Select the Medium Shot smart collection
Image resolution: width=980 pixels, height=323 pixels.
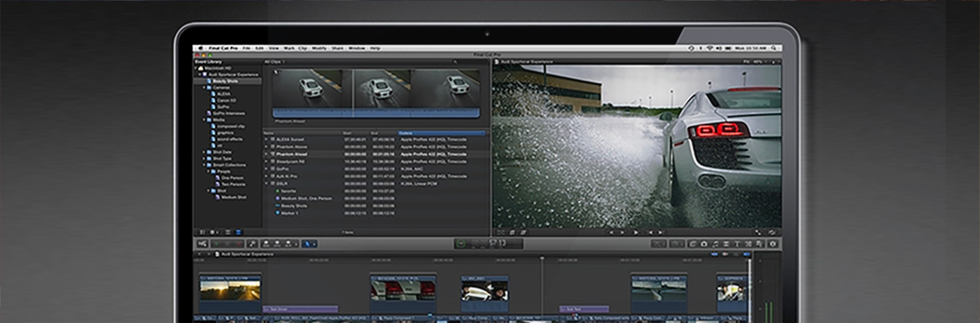(x=233, y=197)
